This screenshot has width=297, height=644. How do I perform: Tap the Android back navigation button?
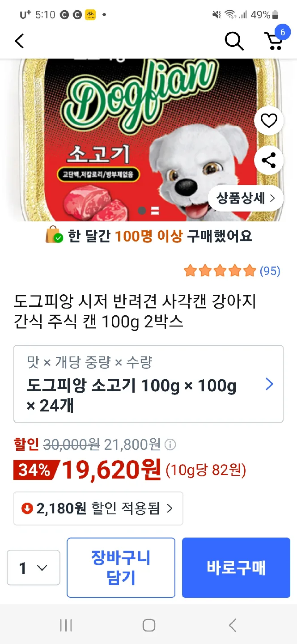tap(232, 625)
